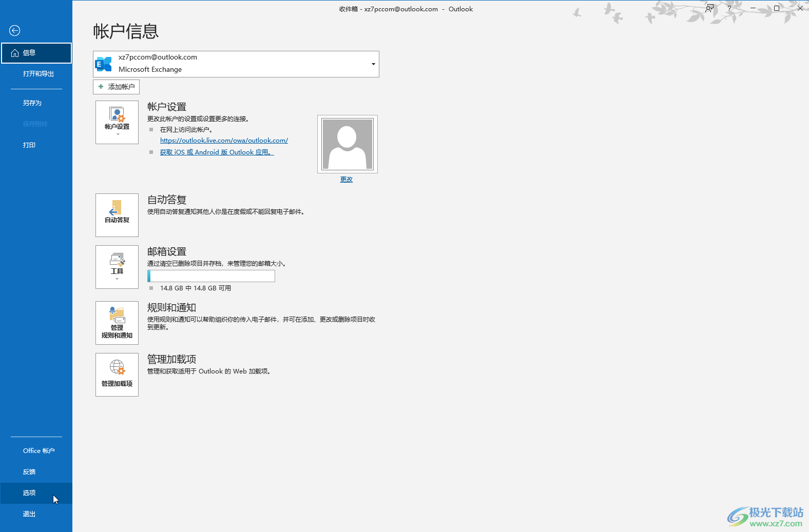
Task: Click the 管理加载项 section heading text
Action: pyautogui.click(x=171, y=359)
